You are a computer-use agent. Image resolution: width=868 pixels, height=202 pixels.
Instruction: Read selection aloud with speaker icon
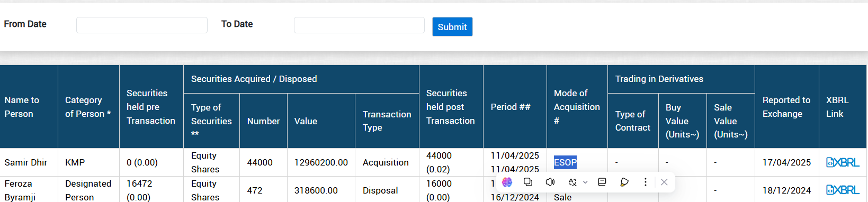click(550, 182)
